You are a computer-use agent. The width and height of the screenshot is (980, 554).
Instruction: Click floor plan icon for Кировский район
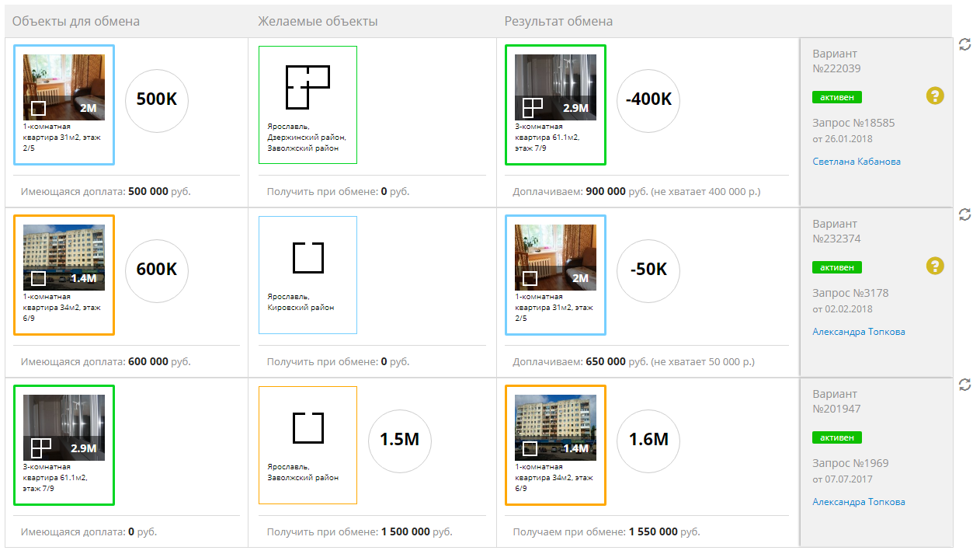pos(308,257)
